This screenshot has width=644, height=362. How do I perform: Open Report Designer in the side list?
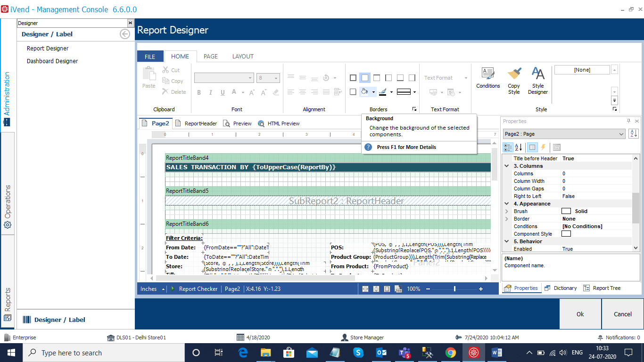pos(48,48)
